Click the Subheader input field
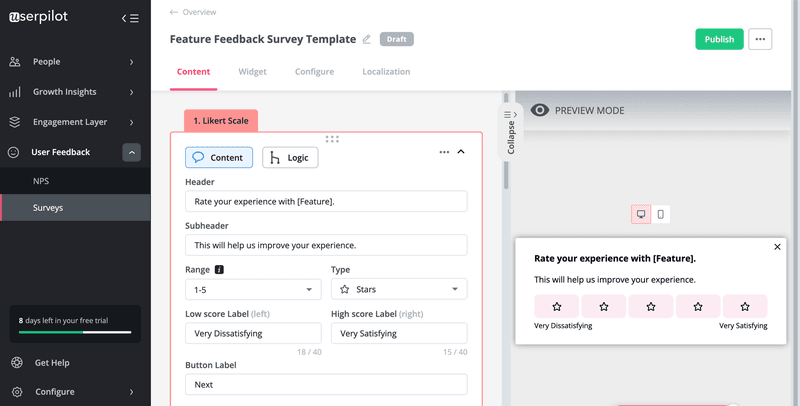800x406 pixels. [x=326, y=245]
